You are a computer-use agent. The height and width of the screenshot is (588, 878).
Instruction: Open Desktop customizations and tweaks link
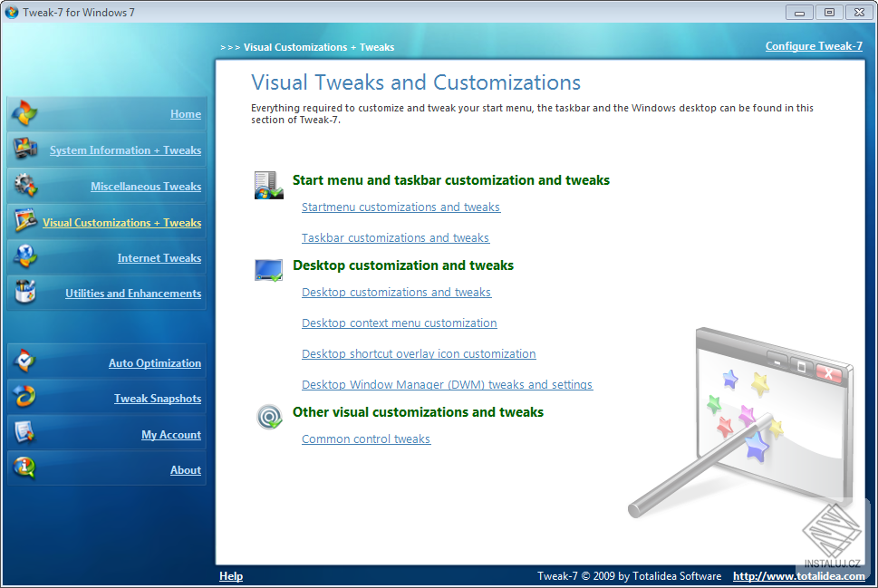click(x=397, y=293)
